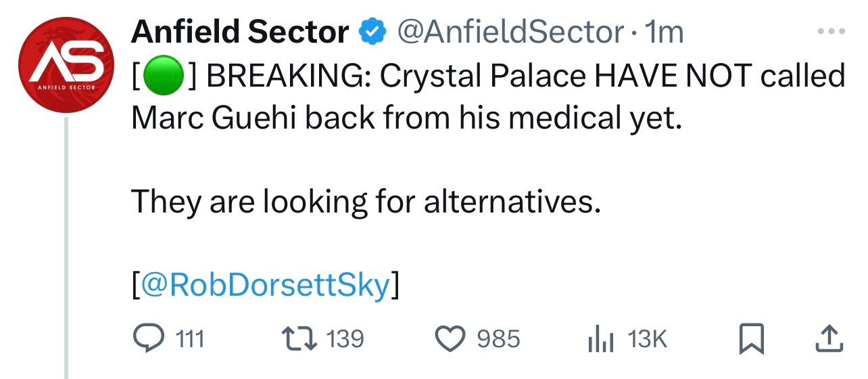
Task: Click the 13K views count
Action: pos(647,338)
